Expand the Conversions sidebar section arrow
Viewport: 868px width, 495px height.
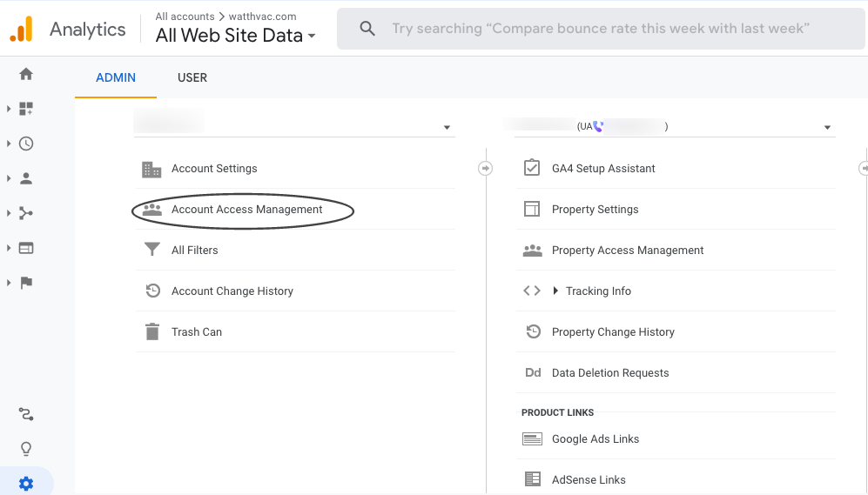coord(9,283)
